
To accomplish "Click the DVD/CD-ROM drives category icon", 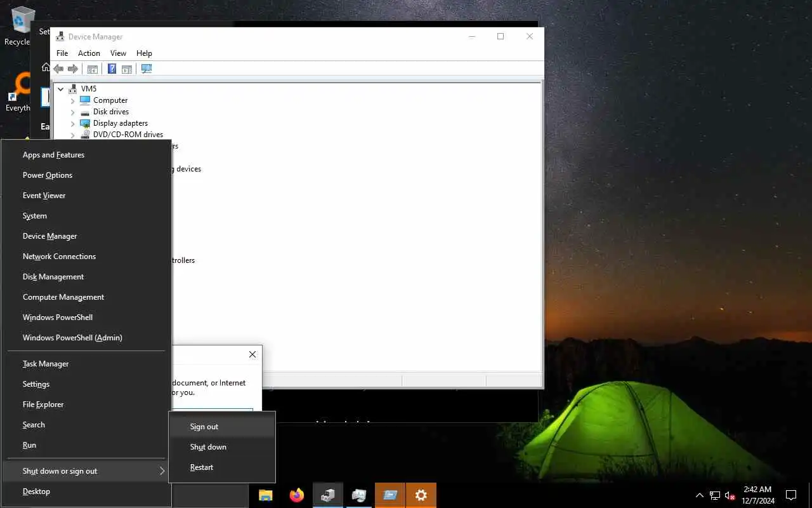I will coord(85,135).
